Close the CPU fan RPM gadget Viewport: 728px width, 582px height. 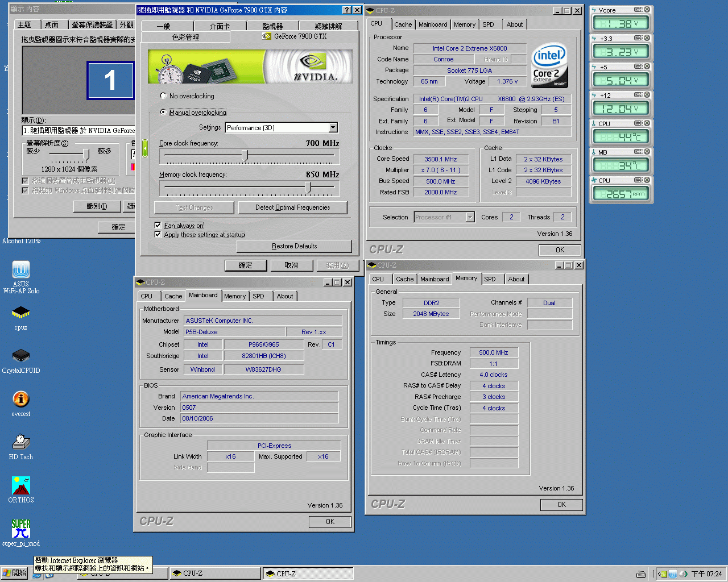647,180
